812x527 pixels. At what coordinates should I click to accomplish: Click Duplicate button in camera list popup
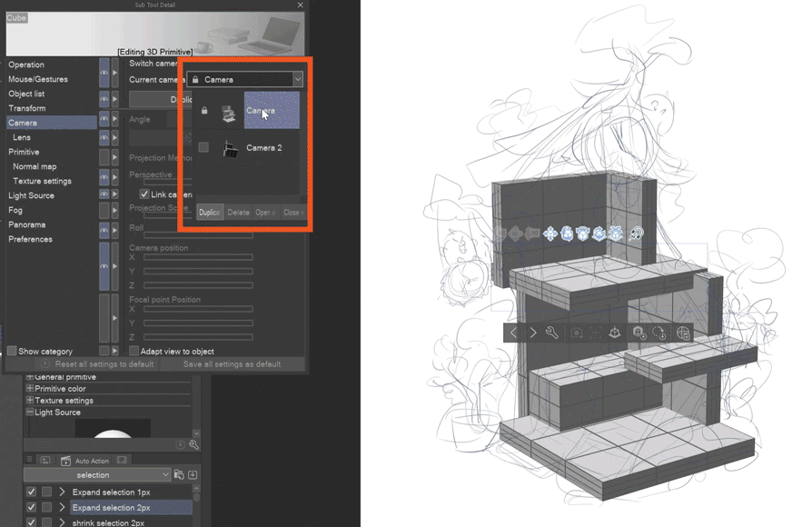[210, 213]
